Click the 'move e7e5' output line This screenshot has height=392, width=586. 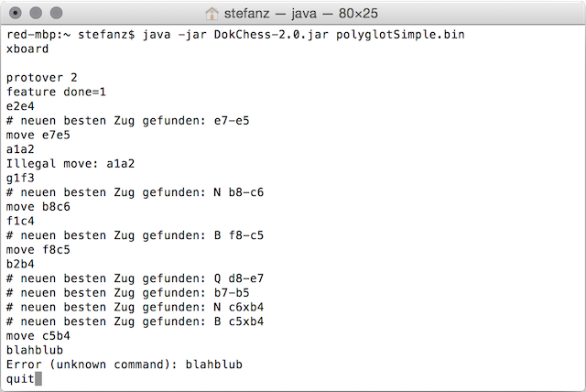[x=38, y=135]
